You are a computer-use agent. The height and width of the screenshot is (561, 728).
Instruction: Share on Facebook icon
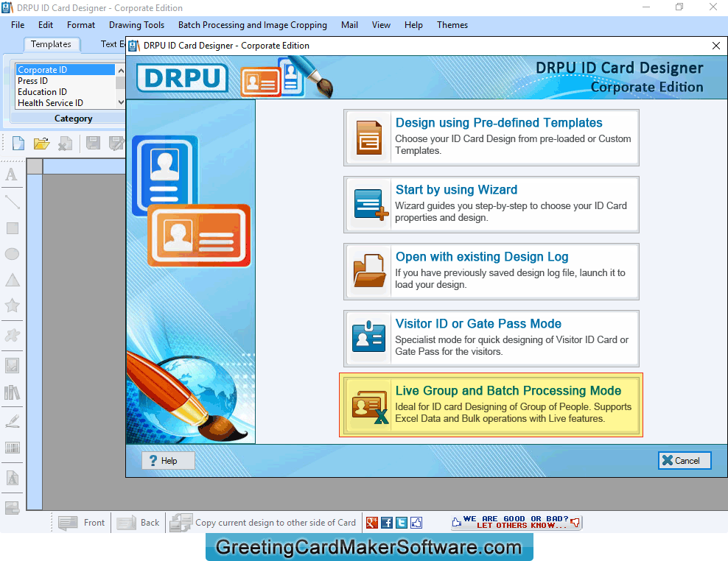(x=387, y=523)
